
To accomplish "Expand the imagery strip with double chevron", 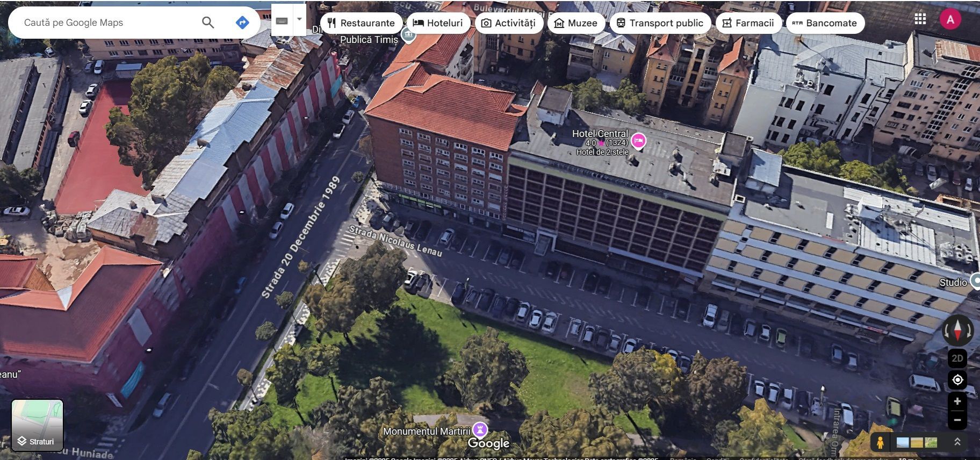I will (x=957, y=442).
